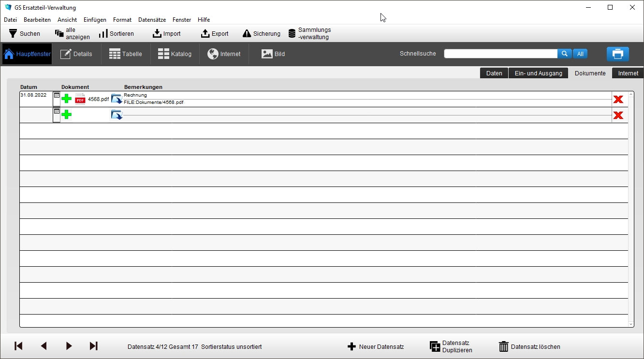Click the folder icon in the second row
The width and height of the screenshot is (644, 359).
tap(117, 115)
